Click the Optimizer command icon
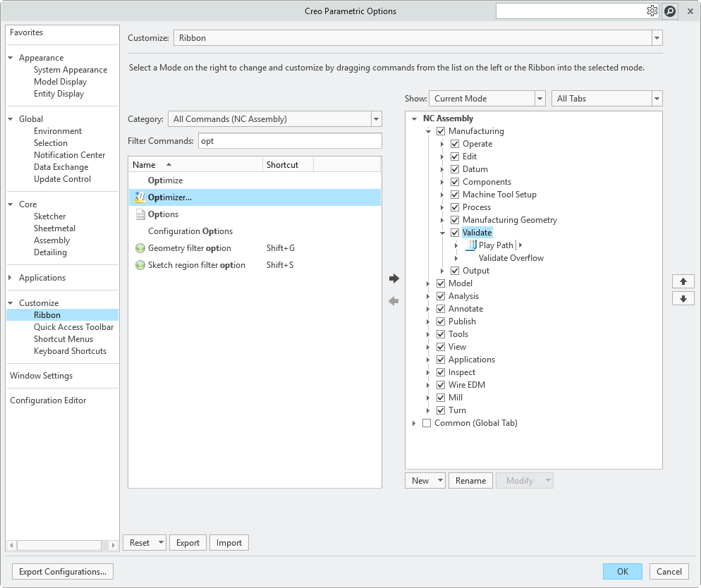701x588 pixels. point(140,197)
